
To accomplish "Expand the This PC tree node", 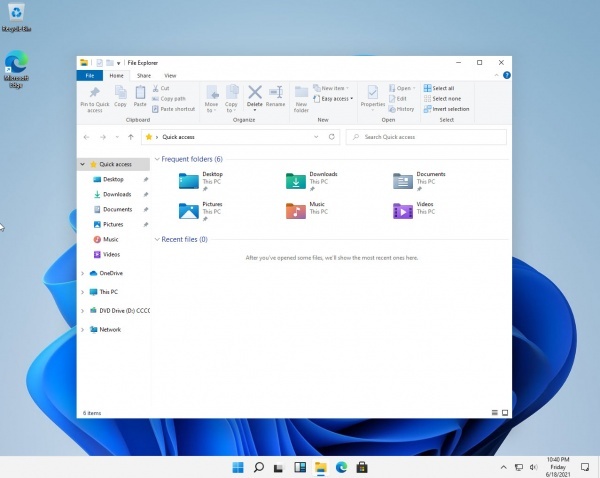I will [82, 292].
